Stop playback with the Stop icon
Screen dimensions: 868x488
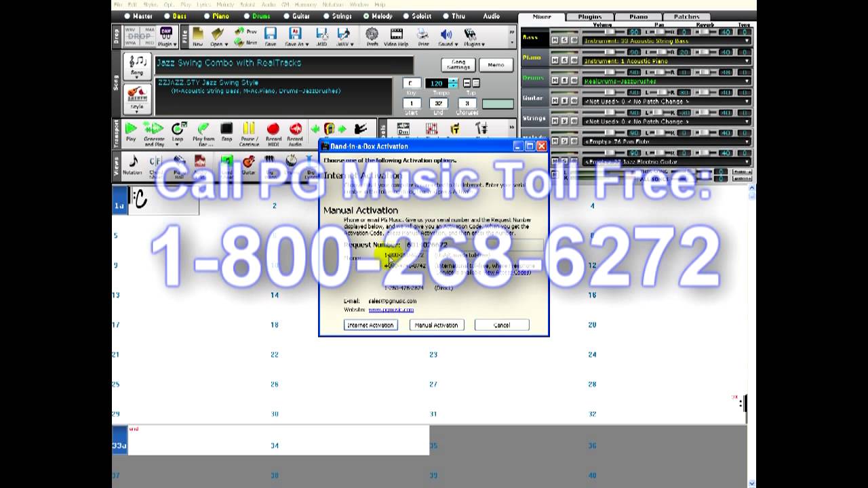coord(226,131)
